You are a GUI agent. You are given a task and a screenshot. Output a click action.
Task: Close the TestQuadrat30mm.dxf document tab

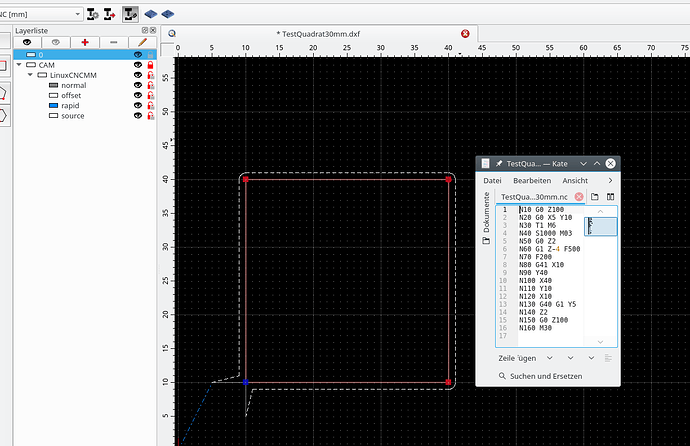[465, 33]
